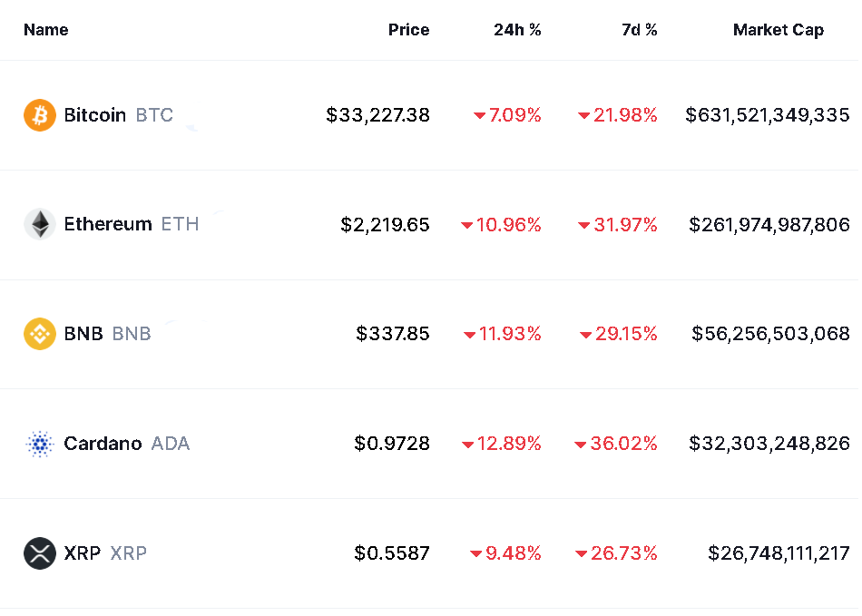862x616 pixels.
Task: Sort by the 7d % column header
Action: 639,30
